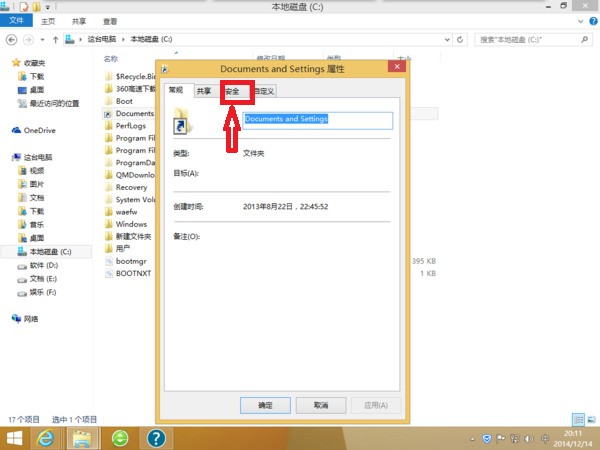The height and width of the screenshot is (450, 600).
Task: Click the quick access new folder icon
Action: point(37,7)
